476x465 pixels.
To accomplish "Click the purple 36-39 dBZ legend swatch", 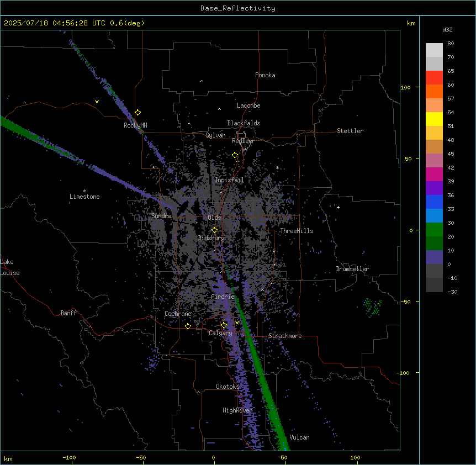I will click(x=434, y=188).
